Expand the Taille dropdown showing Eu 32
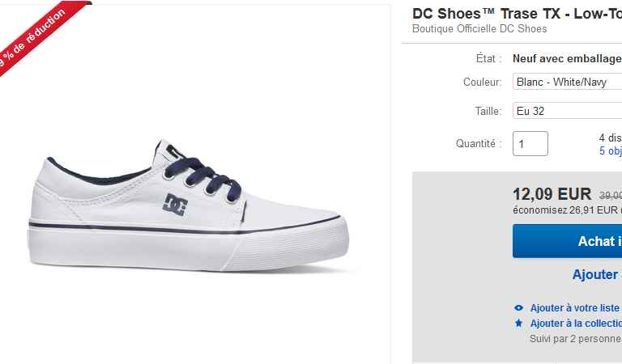Viewport: 622px width, 364px height. pos(567,111)
